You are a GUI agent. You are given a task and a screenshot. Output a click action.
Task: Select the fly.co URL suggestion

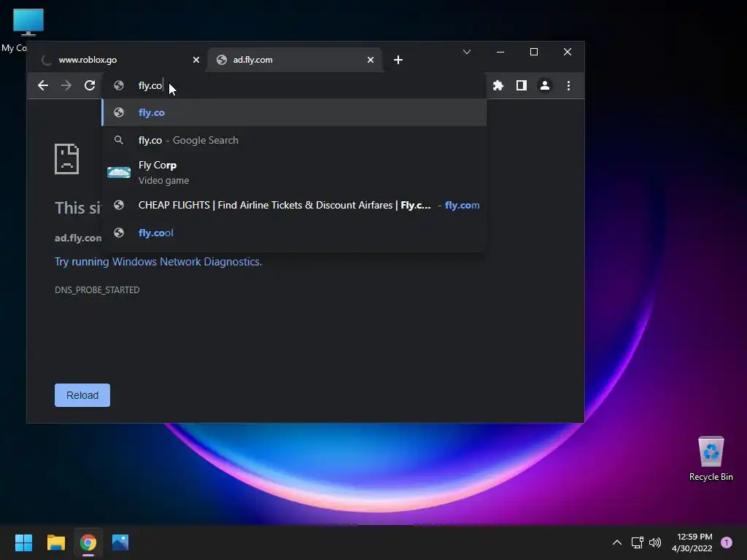click(x=295, y=112)
